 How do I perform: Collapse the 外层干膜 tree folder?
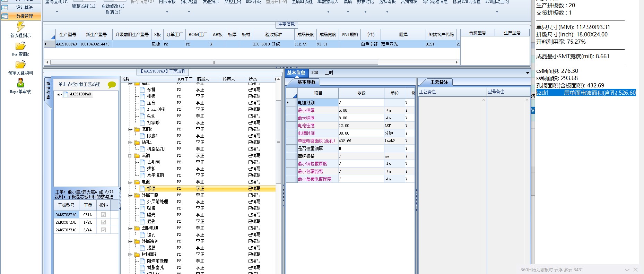click(x=130, y=195)
